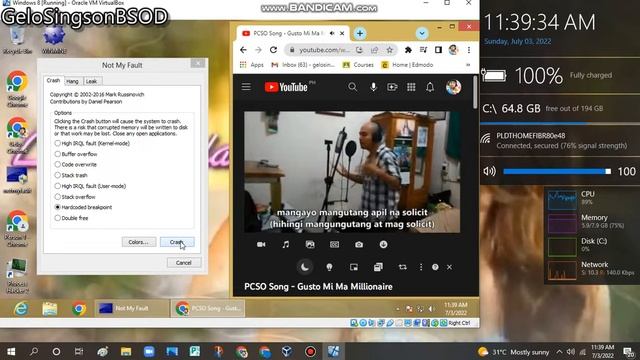The width and height of the screenshot is (640, 360).
Task: Open YouTube notifications bell
Action: [430, 87]
